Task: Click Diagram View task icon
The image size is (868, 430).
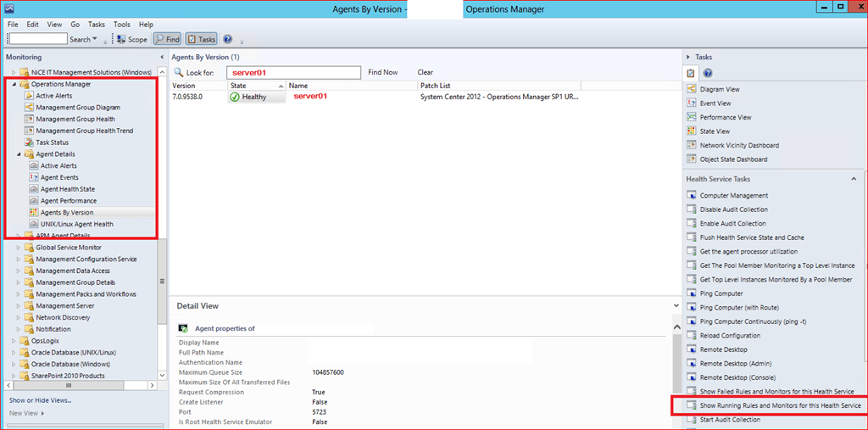Action: pyautogui.click(x=691, y=89)
